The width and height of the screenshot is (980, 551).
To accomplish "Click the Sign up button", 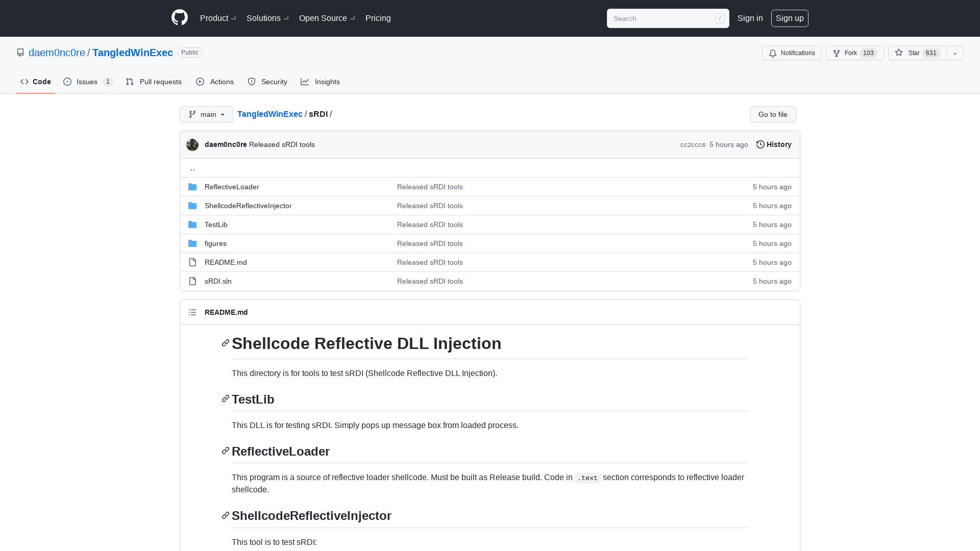I will pos(790,18).
